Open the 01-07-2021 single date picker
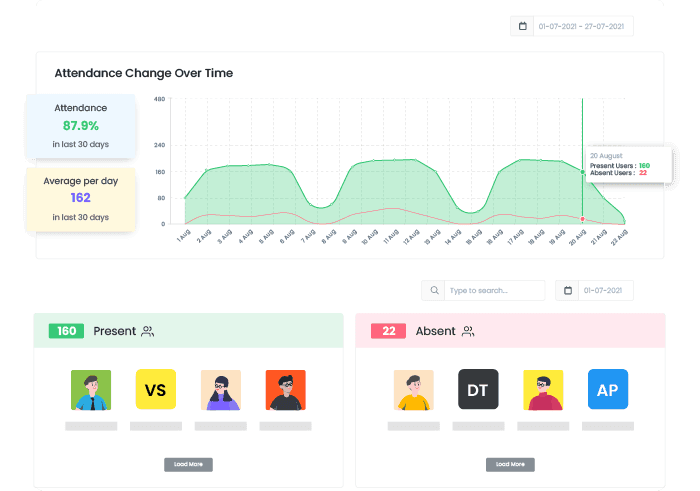 pos(605,291)
